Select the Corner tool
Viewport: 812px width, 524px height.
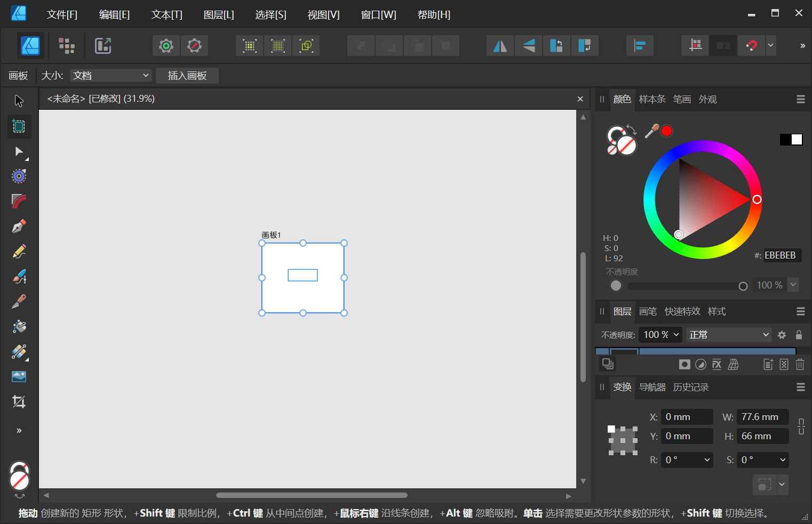19,201
